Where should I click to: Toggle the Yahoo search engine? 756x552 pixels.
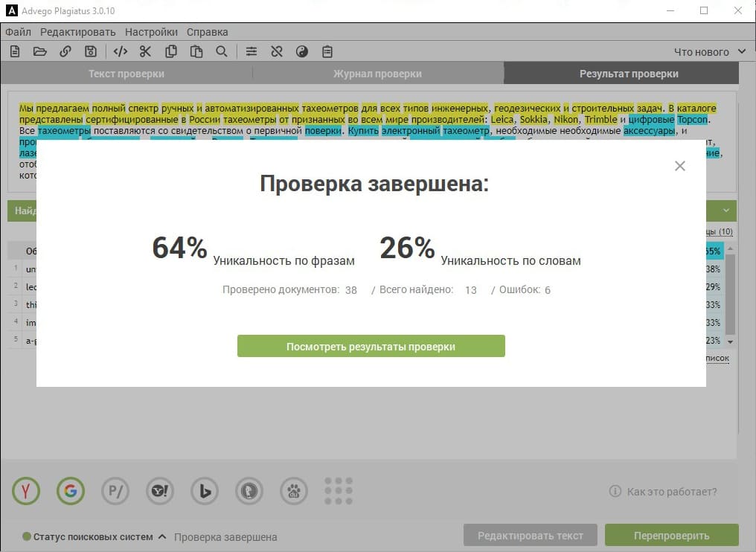[159, 491]
